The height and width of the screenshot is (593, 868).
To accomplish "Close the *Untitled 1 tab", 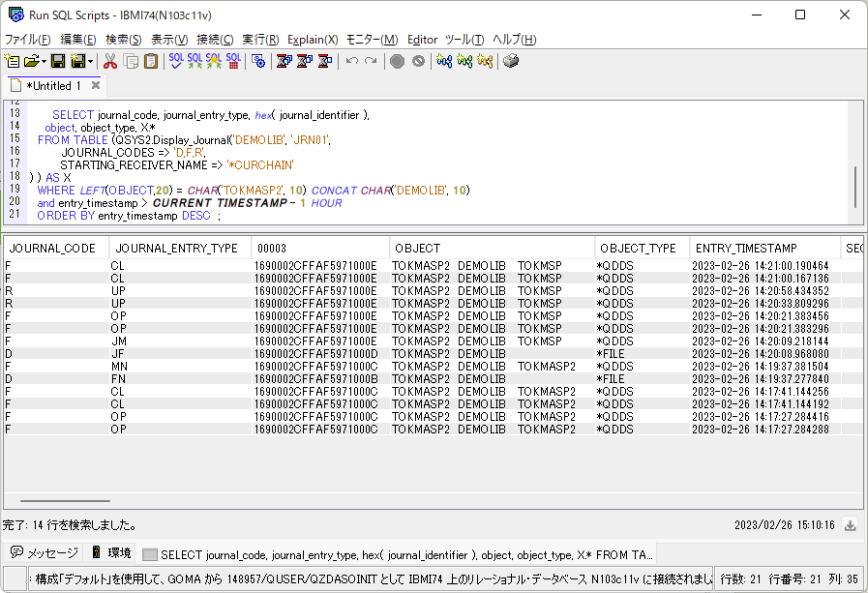I will pyautogui.click(x=95, y=85).
